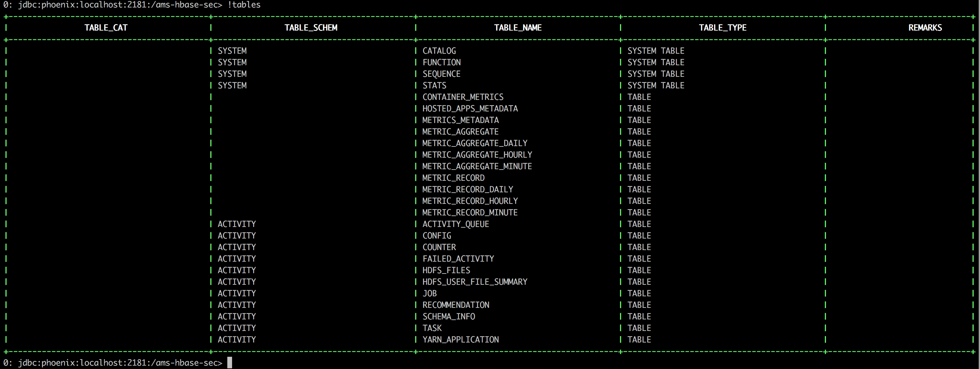Click the YARN_APPLICATION table entry
The width and height of the screenshot is (980, 369).
point(461,339)
